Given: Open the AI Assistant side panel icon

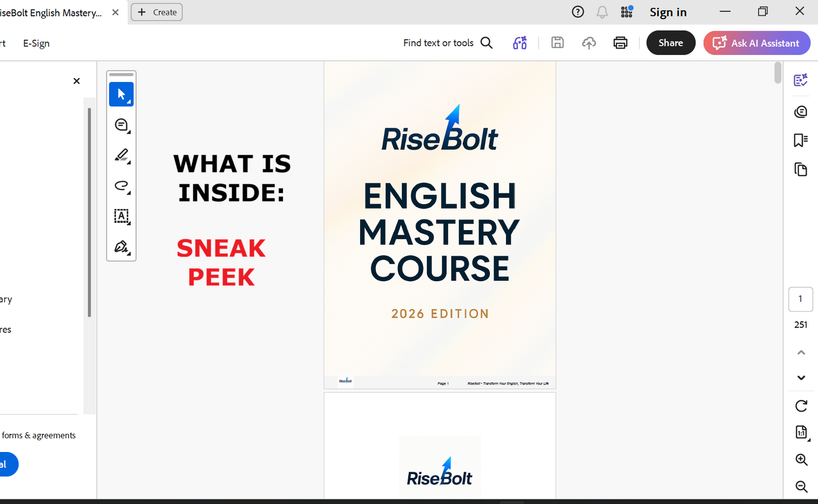Looking at the screenshot, I should tap(800, 80).
